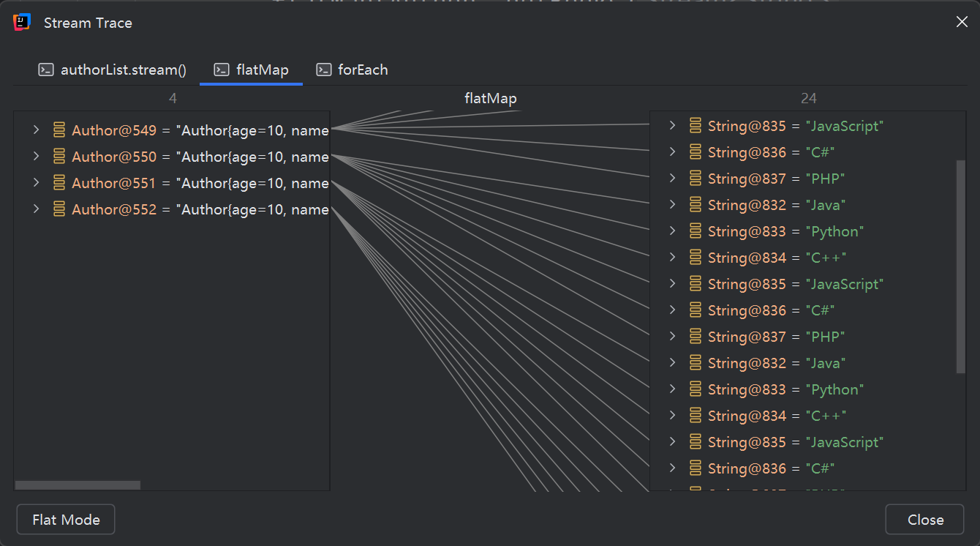Viewport: 980px width, 546px height.
Task: Click object icon of topmost String@834 "C++"
Action: (696, 258)
